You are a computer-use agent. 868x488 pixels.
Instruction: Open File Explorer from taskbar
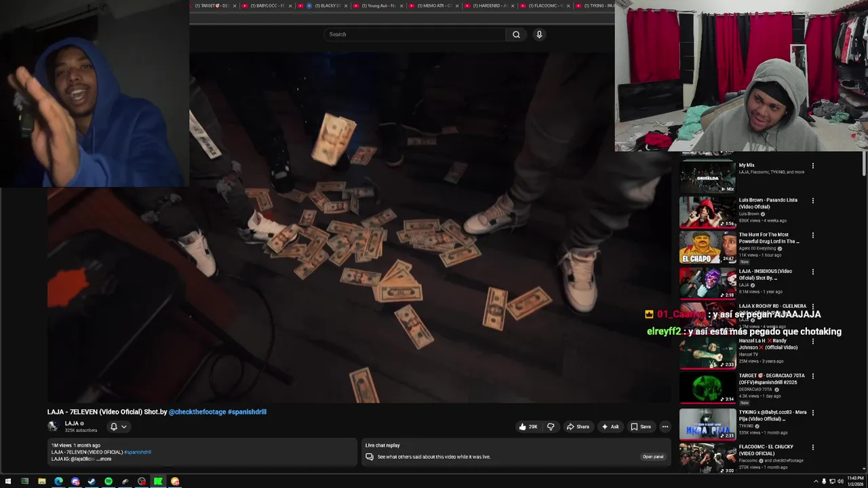41,481
